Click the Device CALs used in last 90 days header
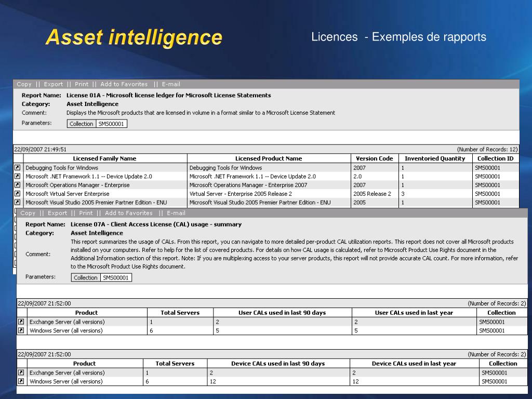This screenshot has width=532, height=399. pyautogui.click(x=278, y=364)
